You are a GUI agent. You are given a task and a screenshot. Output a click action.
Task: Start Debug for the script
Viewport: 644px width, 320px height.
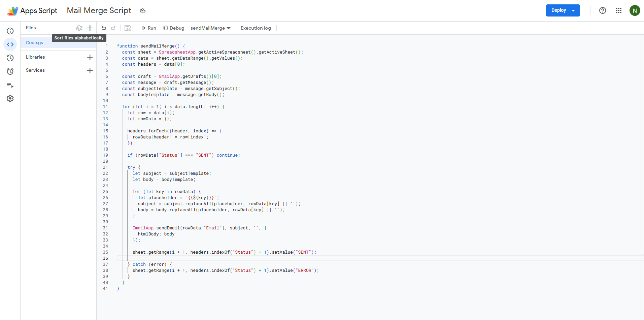tap(173, 28)
